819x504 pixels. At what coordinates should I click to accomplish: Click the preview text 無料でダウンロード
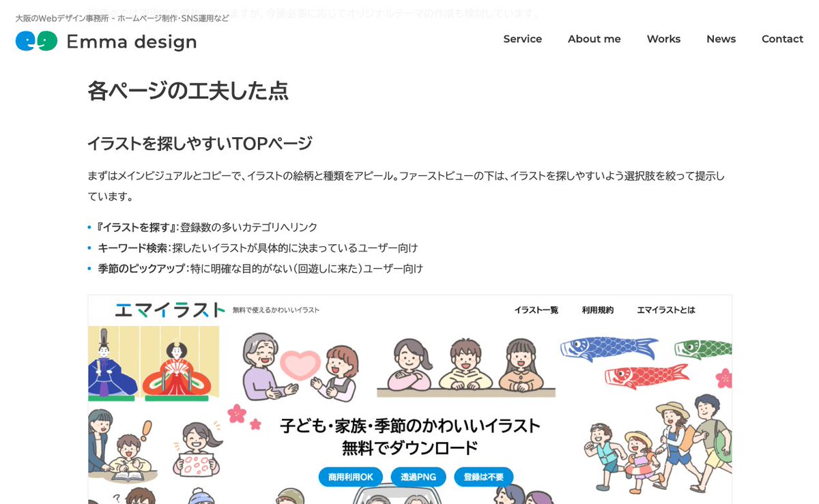(x=410, y=448)
